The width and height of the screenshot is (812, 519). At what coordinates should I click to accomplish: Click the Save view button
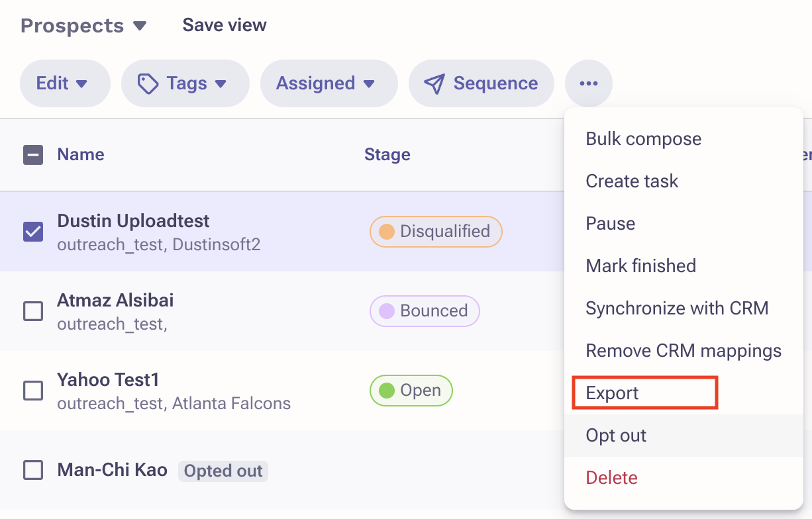[225, 25]
